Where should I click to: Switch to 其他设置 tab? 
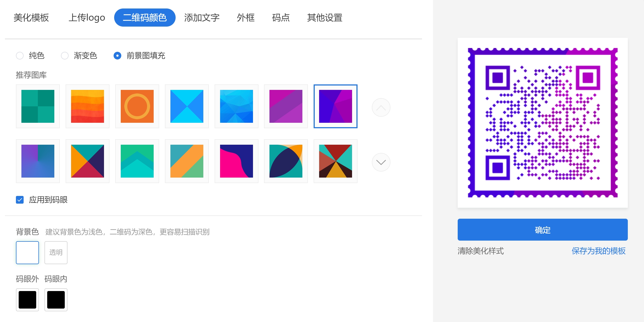pos(325,18)
